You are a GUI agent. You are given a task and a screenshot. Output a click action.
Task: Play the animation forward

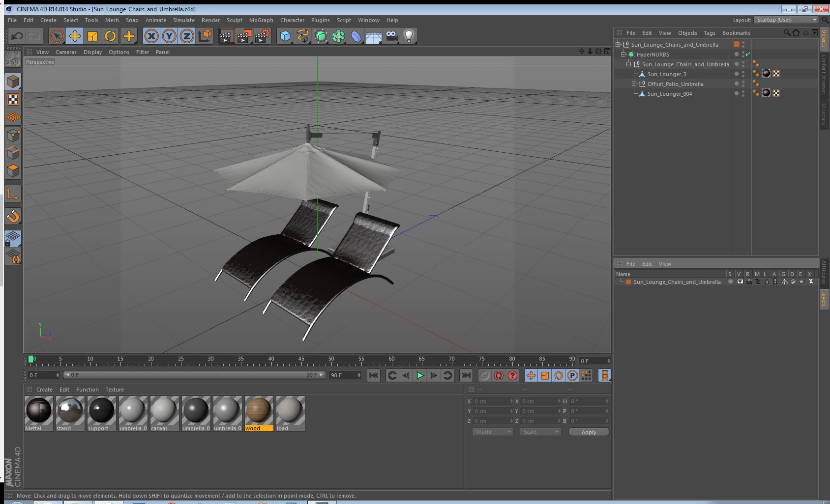click(x=420, y=375)
